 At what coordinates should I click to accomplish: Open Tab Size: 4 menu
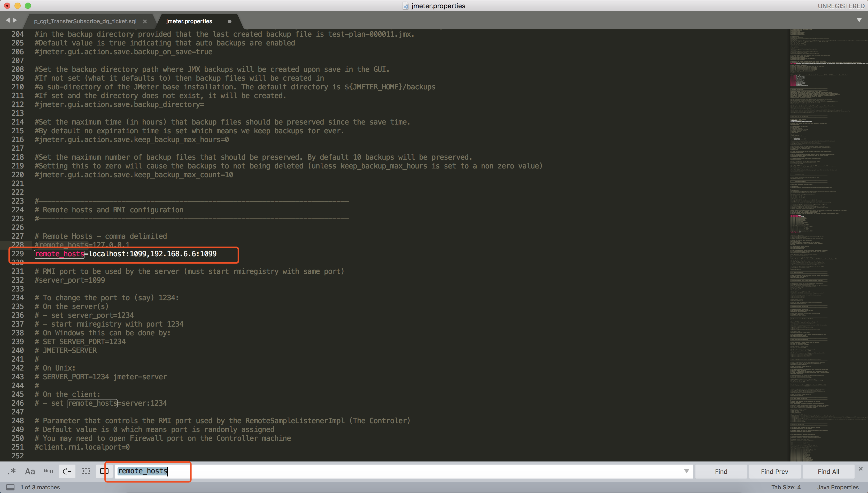point(786,487)
